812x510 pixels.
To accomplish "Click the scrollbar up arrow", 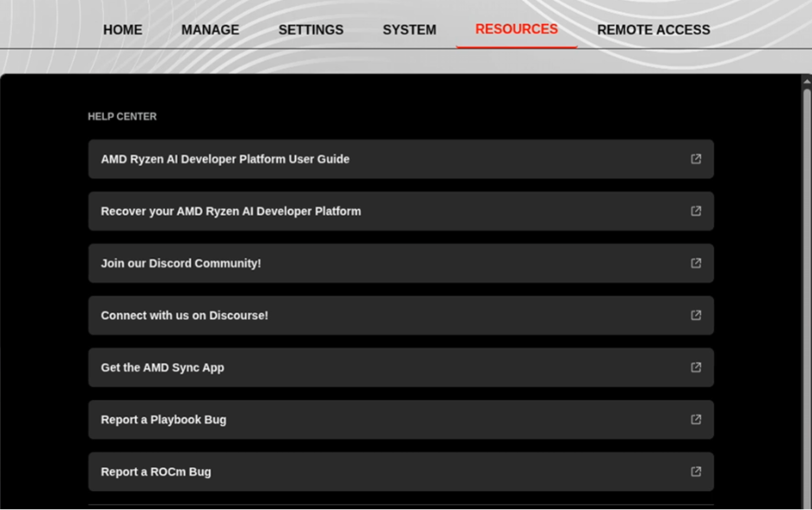I will pyautogui.click(x=807, y=82).
